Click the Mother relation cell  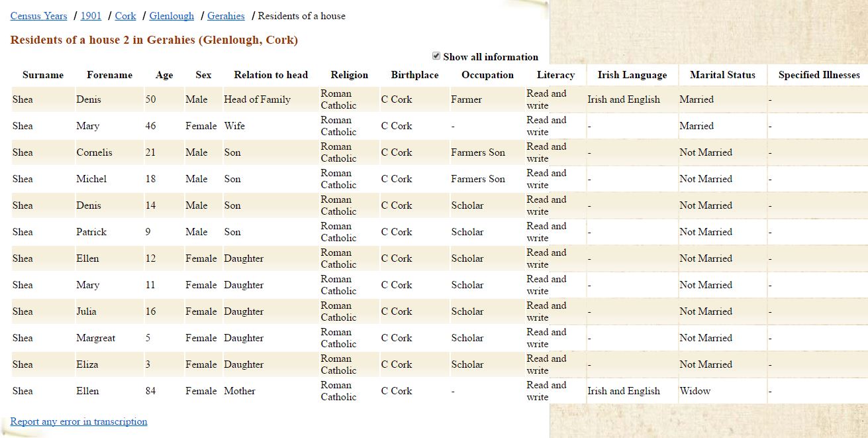pyautogui.click(x=240, y=391)
